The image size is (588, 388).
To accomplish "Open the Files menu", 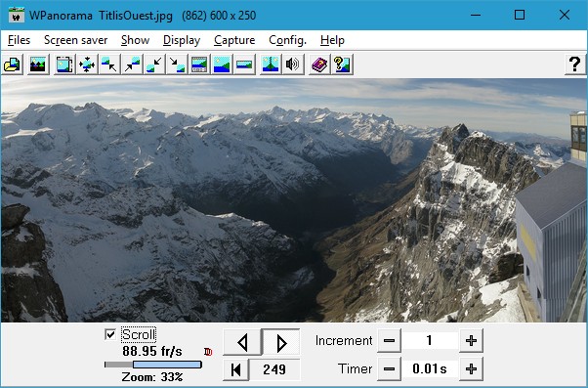I will point(19,40).
